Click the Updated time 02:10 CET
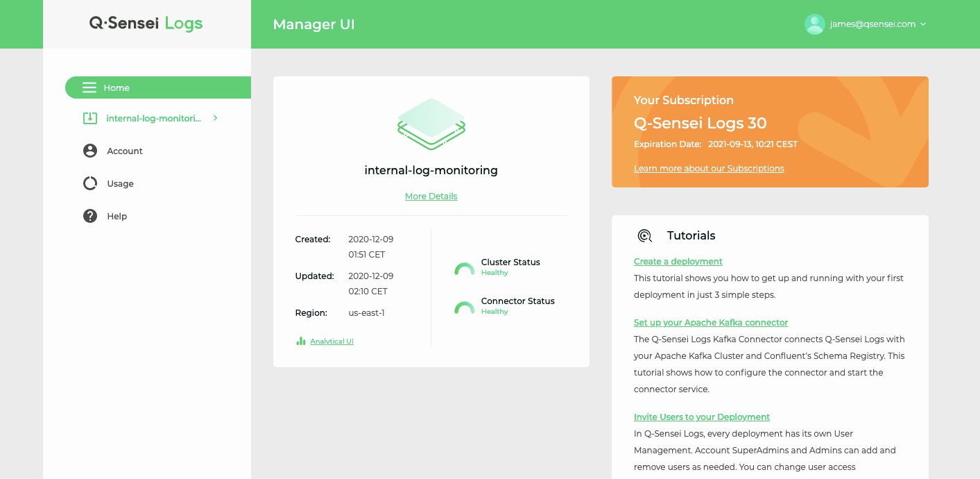This screenshot has height=479, width=980. click(368, 291)
